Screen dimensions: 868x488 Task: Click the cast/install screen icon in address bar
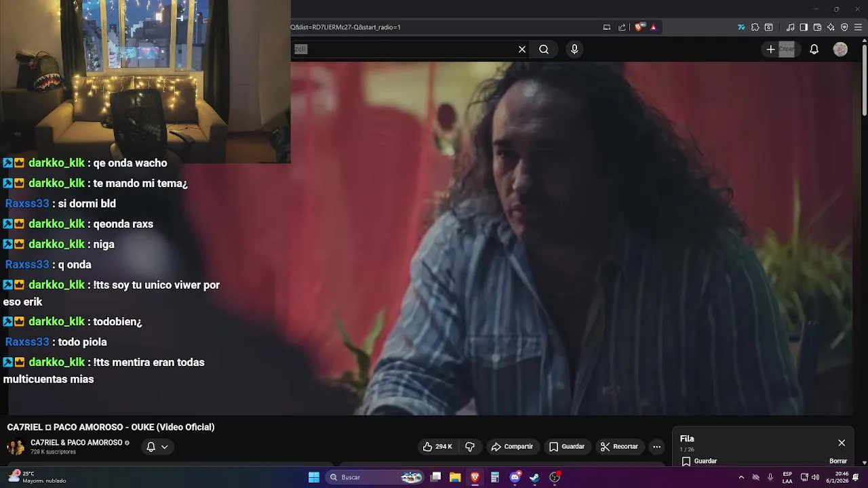pos(607,27)
